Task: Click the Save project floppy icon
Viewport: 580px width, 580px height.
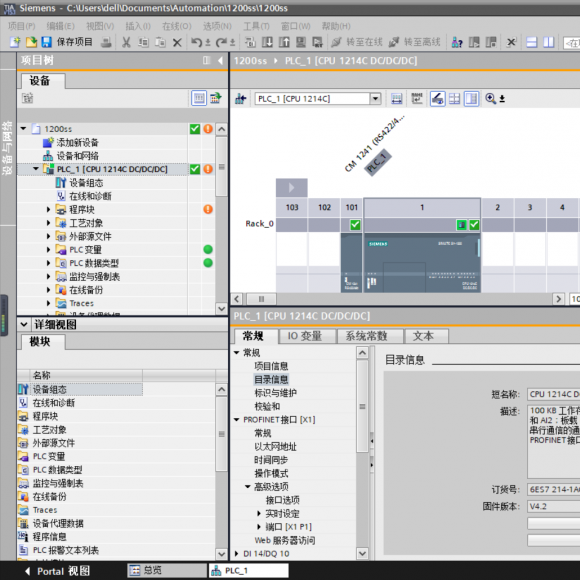Action: (46, 42)
